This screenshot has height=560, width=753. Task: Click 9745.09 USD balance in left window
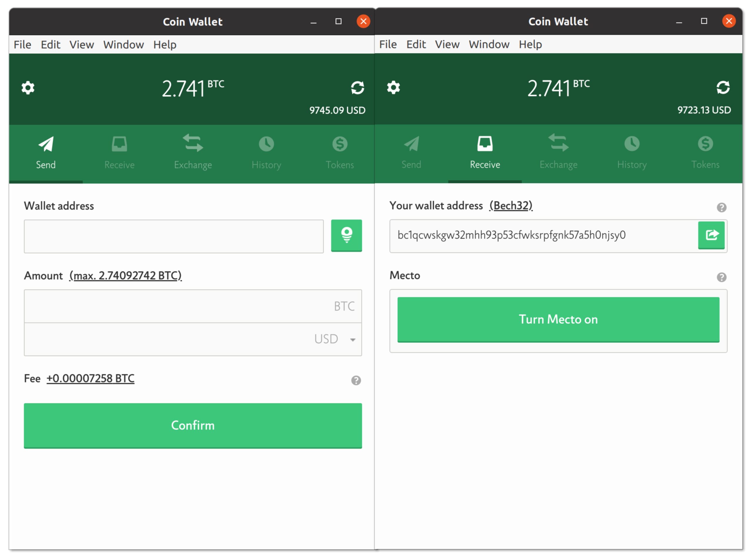pyautogui.click(x=337, y=110)
